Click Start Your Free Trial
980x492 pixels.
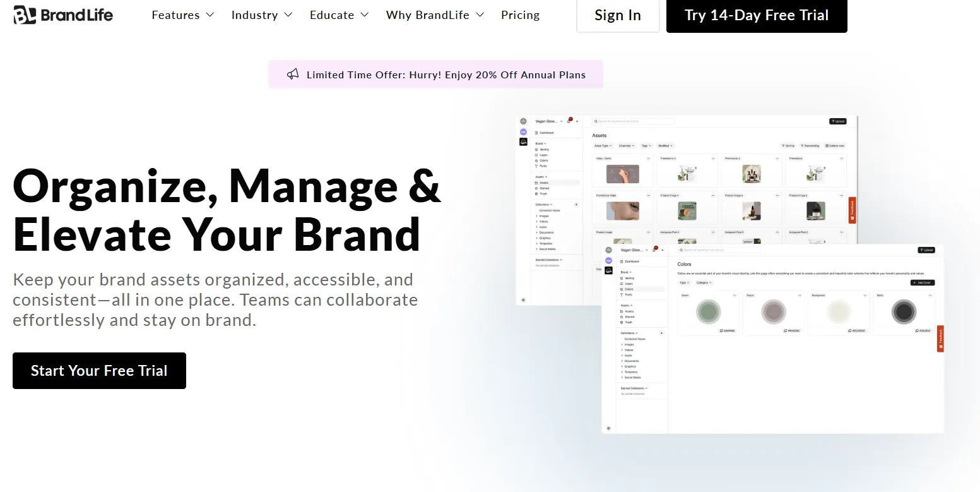coord(99,371)
